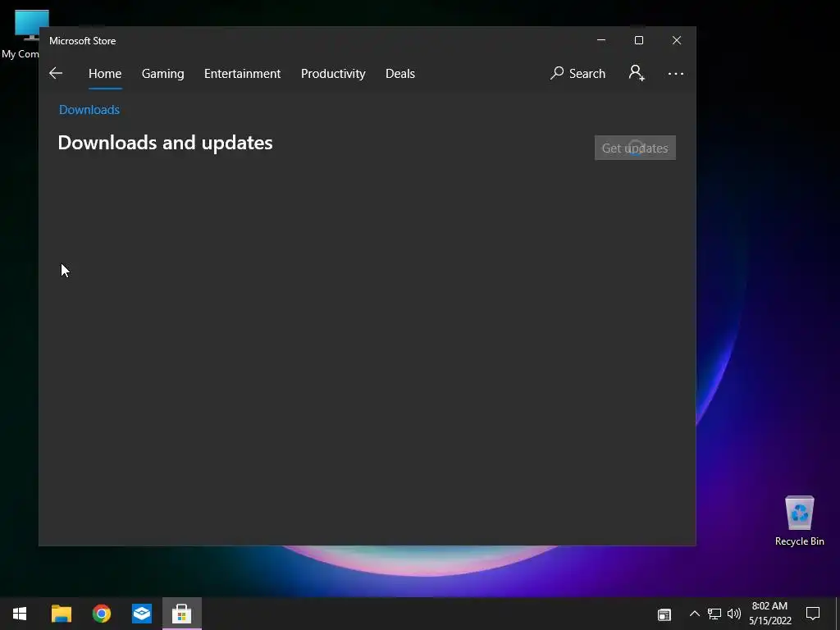This screenshot has height=630, width=840.
Task: Open File Explorer from the taskbar
Action: click(61, 614)
